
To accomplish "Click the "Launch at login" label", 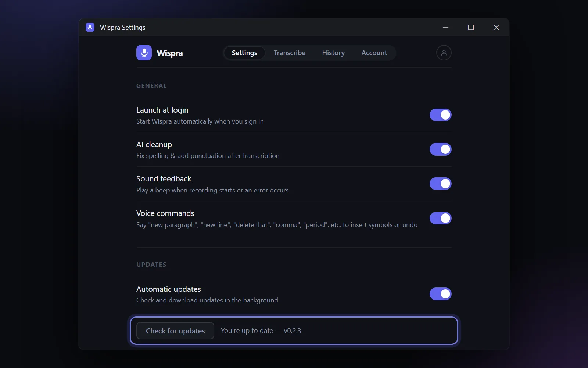I will point(162,110).
